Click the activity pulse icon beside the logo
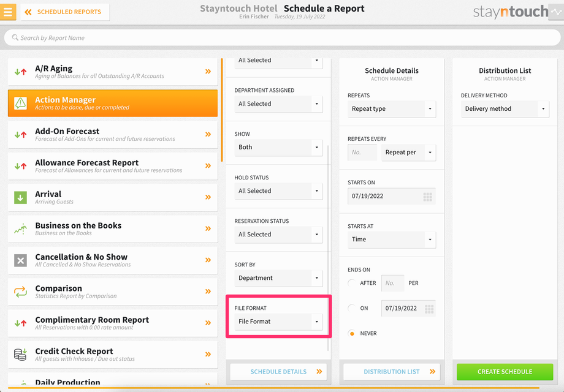Image resolution: width=564 pixels, height=392 pixels. (x=556, y=12)
